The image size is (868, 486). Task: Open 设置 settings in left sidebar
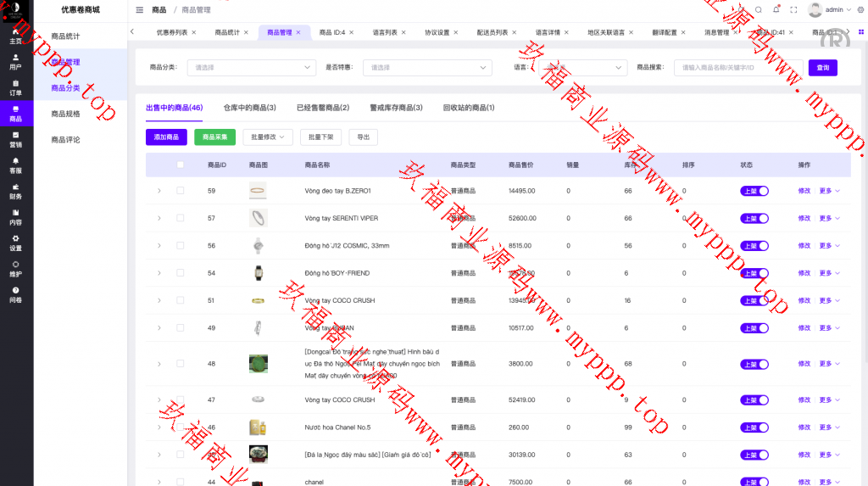click(x=16, y=243)
